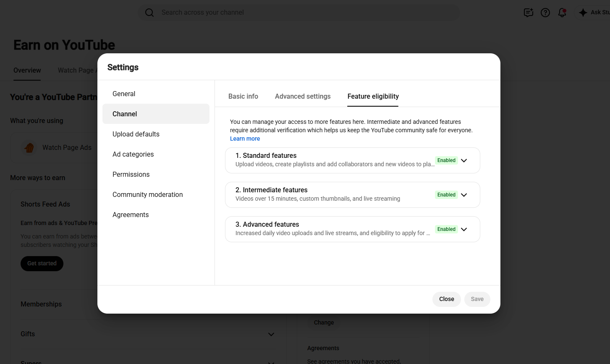Click Get started under Shorts Feed Ads

(42, 263)
